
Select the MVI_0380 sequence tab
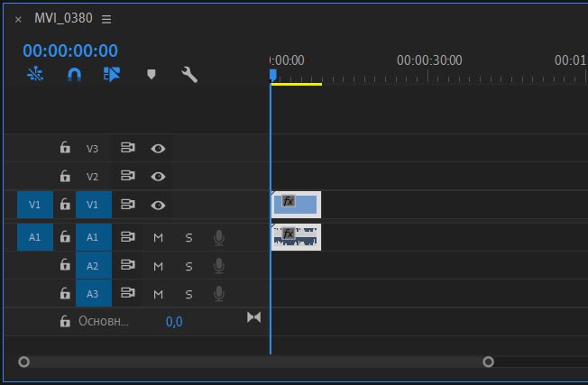pyautogui.click(x=63, y=18)
